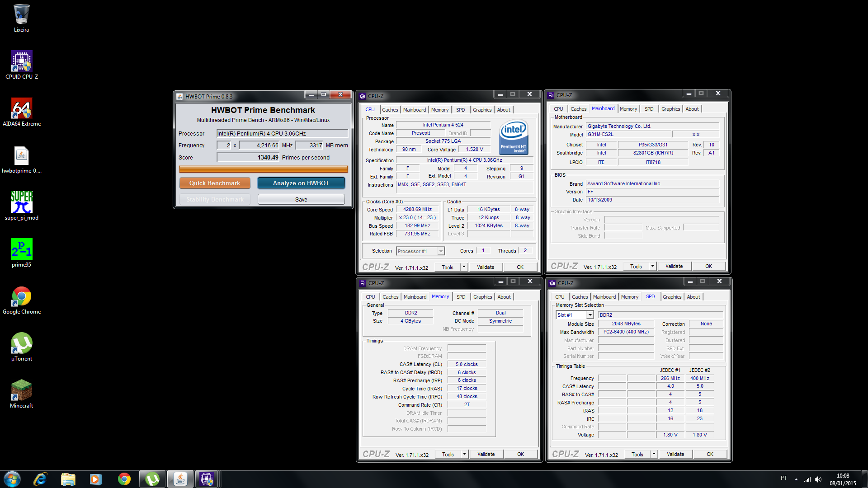The height and width of the screenshot is (488, 868).
Task: Open Internet Explorer from taskbar
Action: [x=40, y=479]
